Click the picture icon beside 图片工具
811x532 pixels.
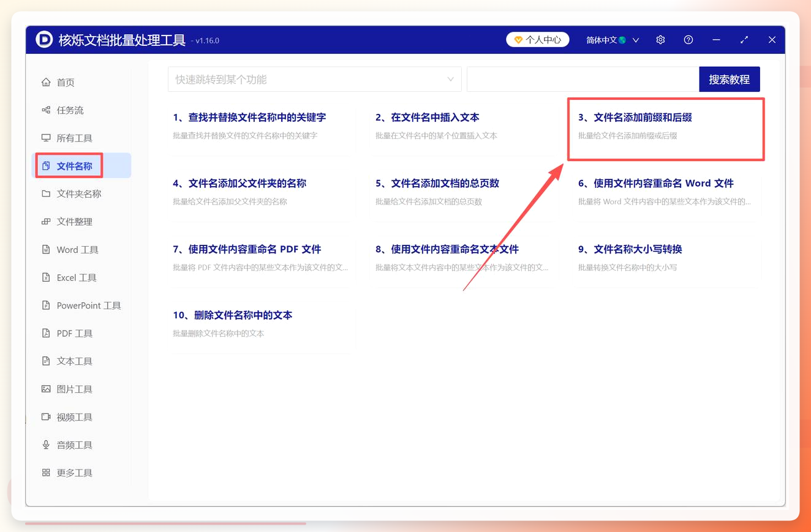pyautogui.click(x=46, y=389)
